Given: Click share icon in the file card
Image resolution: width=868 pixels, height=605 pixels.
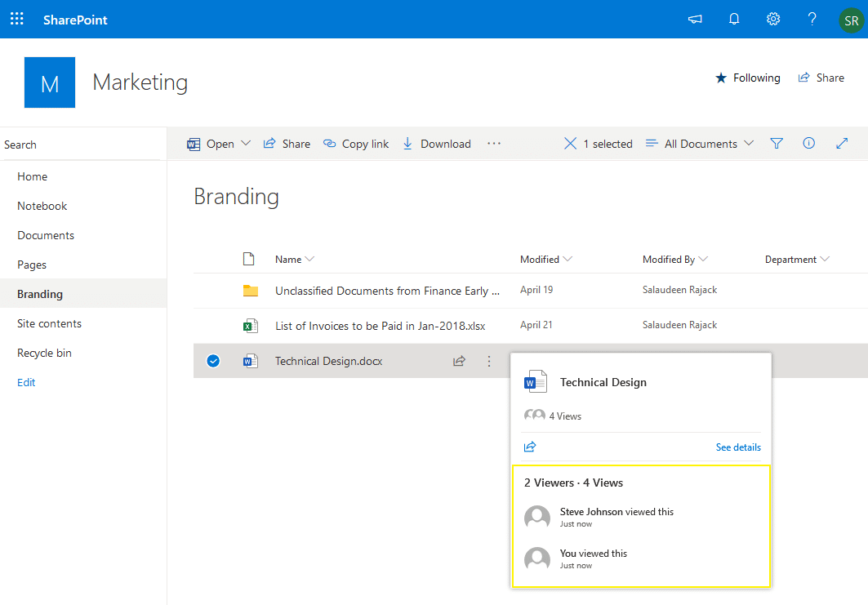Looking at the screenshot, I should (530, 447).
